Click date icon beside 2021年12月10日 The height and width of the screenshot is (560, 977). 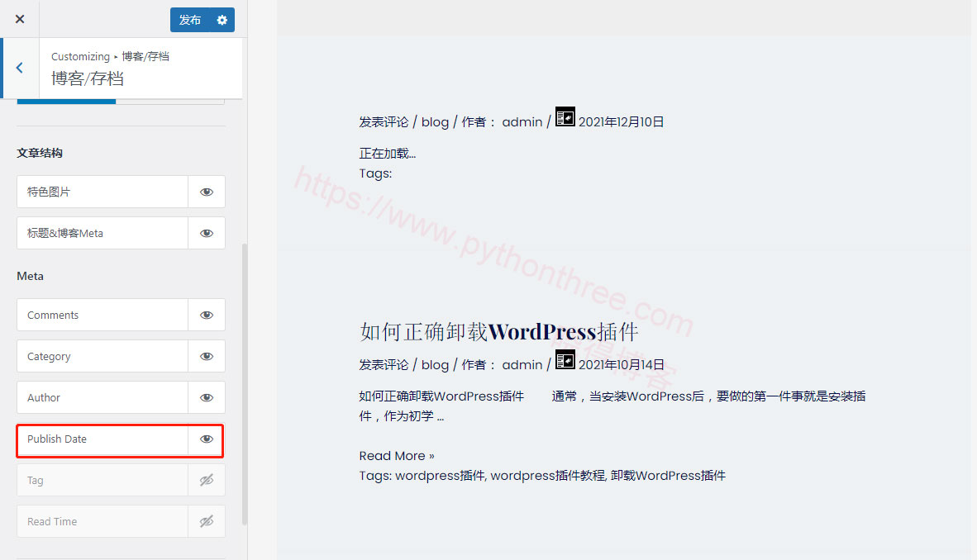click(565, 116)
